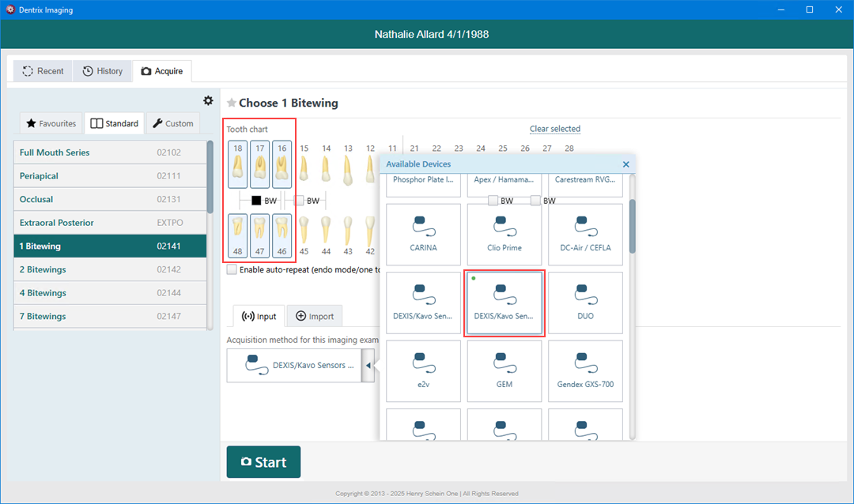Select the CARINA sensor device
Viewport: 854px width, 504px height.
click(423, 234)
